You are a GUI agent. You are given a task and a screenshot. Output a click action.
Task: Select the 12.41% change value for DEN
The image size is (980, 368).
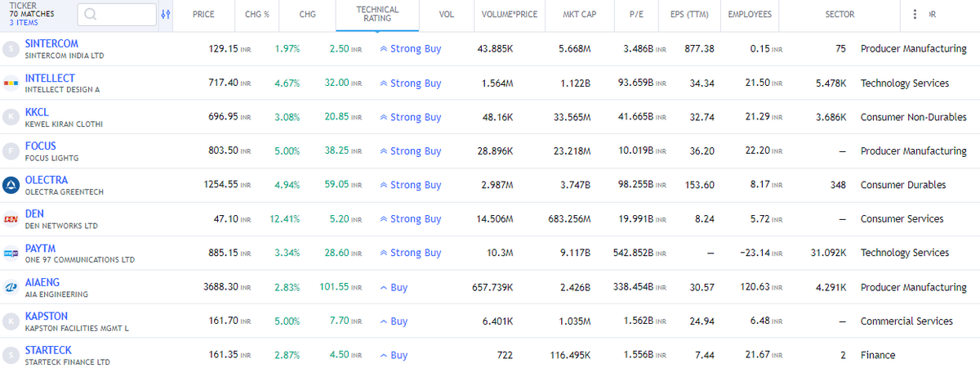click(286, 219)
